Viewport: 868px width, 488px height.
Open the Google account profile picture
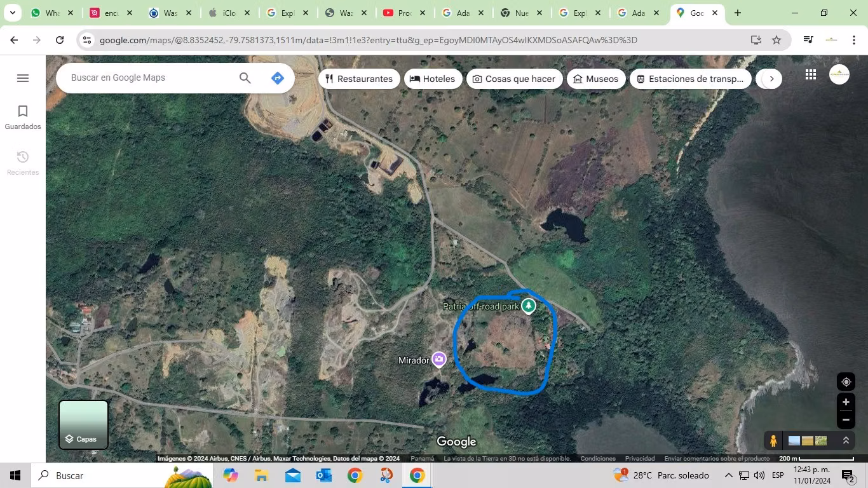tap(839, 74)
